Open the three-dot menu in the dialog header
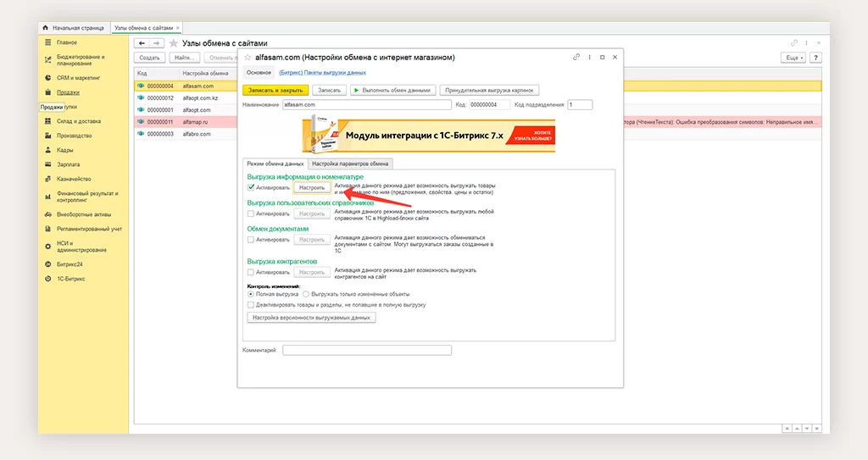868x460 pixels. pyautogui.click(x=589, y=58)
